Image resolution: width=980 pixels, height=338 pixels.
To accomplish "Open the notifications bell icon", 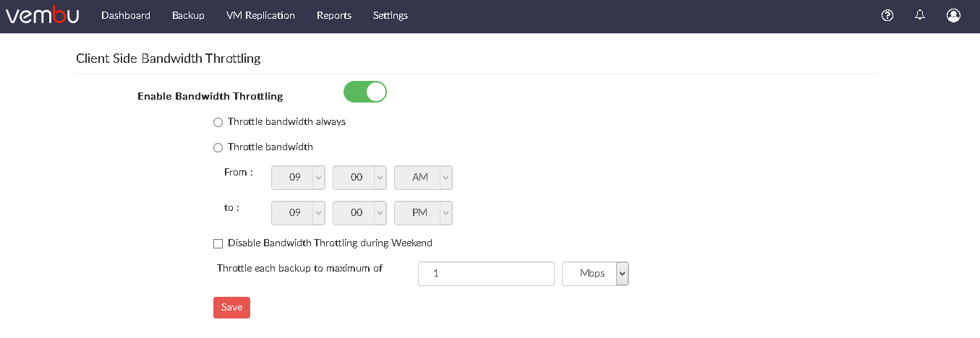I will 920,15.
